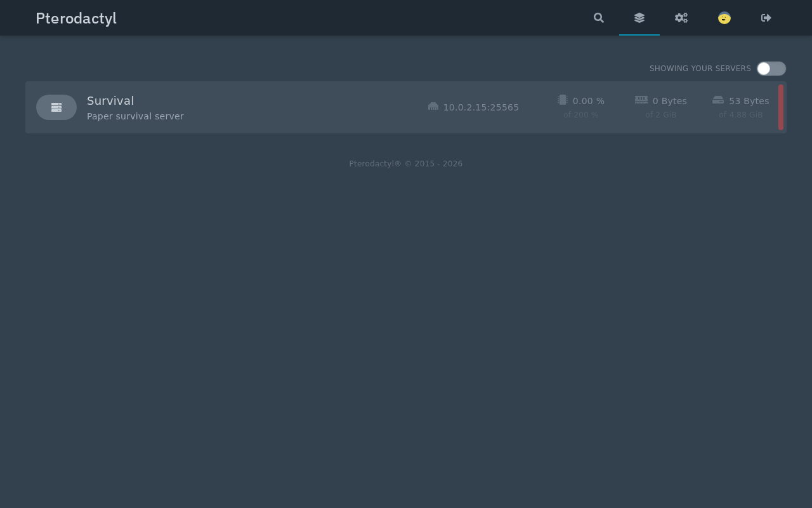Click the disk drive icon
The image size is (812, 508).
click(718, 100)
